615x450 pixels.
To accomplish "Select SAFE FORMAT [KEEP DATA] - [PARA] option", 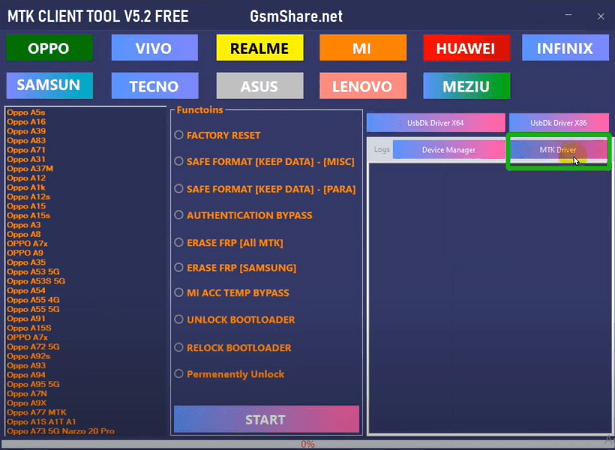I will (179, 189).
